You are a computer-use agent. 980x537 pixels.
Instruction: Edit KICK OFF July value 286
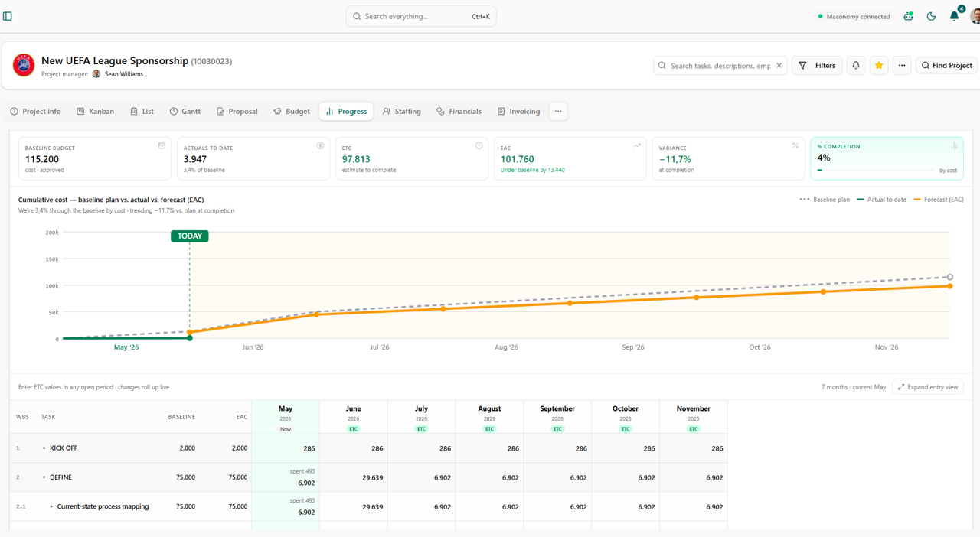pyautogui.click(x=421, y=448)
